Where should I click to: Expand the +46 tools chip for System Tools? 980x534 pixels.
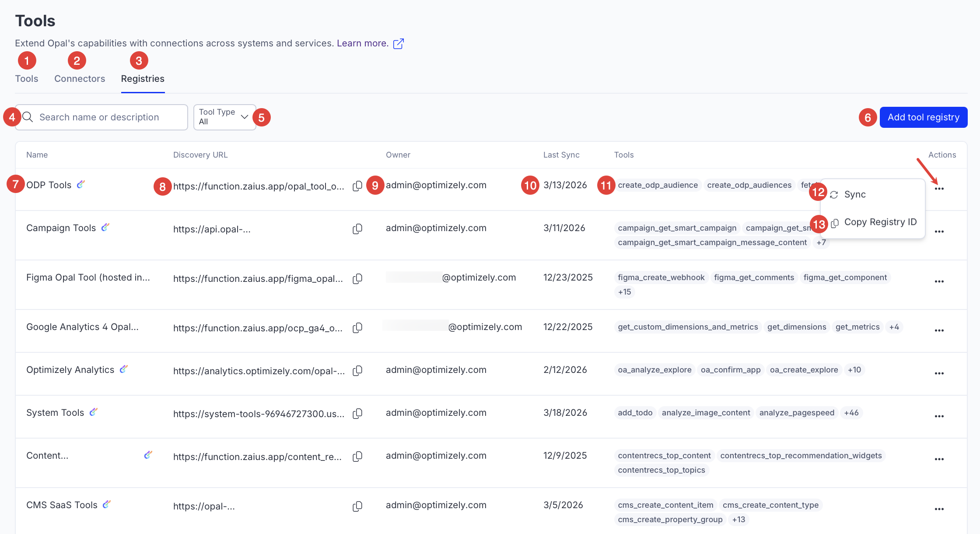[x=851, y=413]
